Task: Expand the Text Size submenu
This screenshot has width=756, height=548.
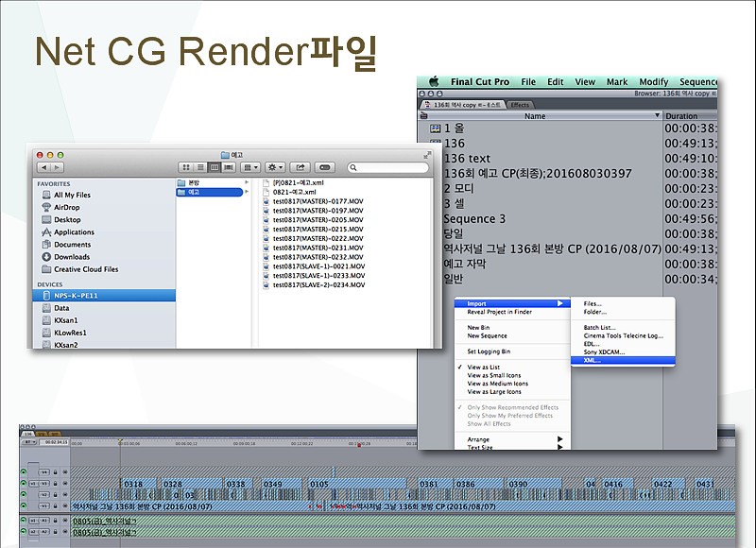Action: (559, 447)
